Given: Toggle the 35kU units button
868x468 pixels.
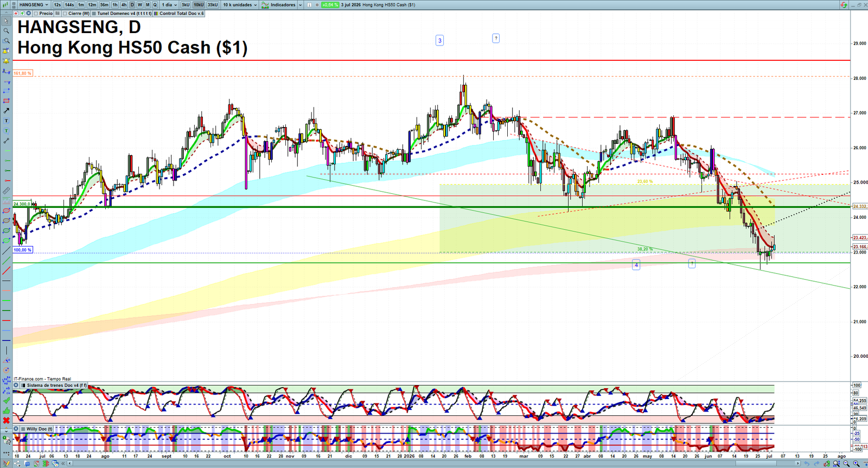Looking at the screenshot, I should coord(213,5).
